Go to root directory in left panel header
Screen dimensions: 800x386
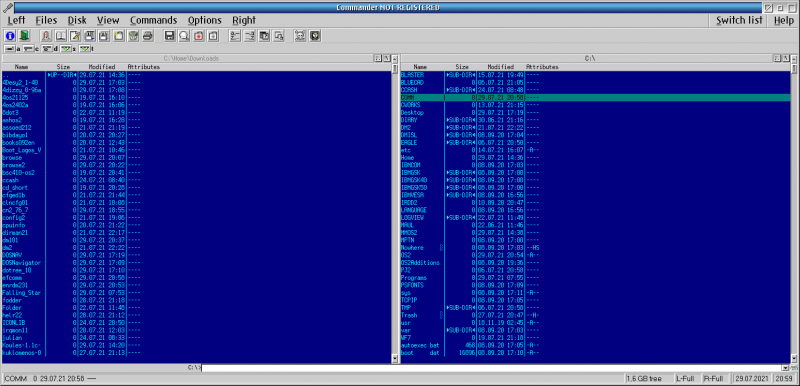click(387, 58)
